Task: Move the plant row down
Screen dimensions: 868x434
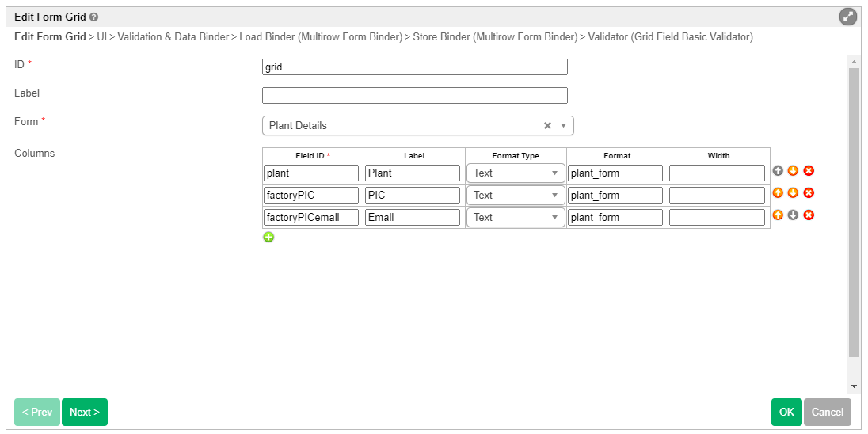Action: point(793,171)
